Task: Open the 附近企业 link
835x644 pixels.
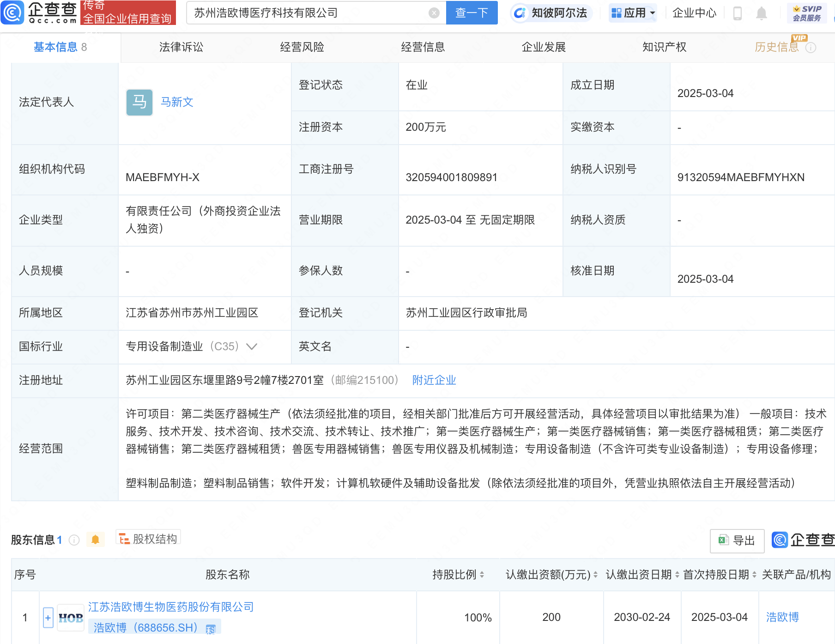Action: coord(434,380)
